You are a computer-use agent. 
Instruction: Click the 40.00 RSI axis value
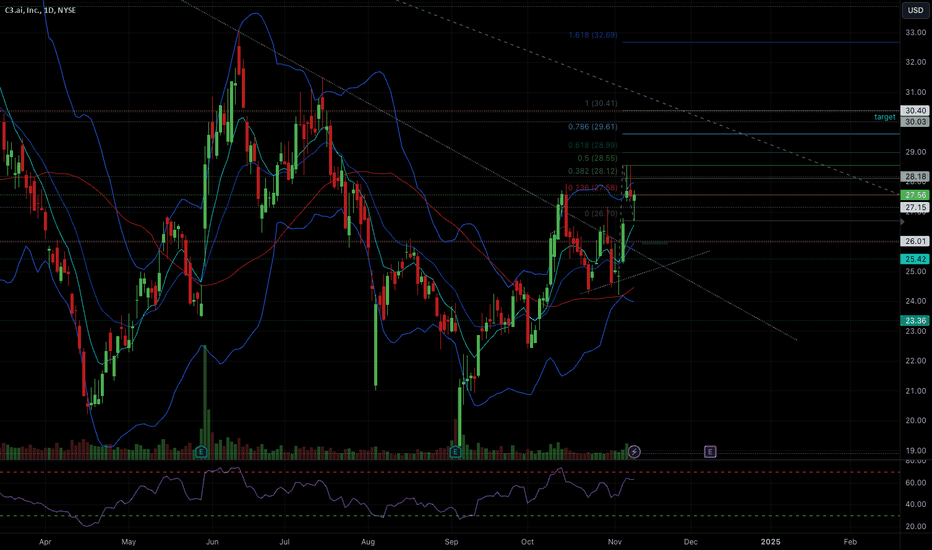915,504
